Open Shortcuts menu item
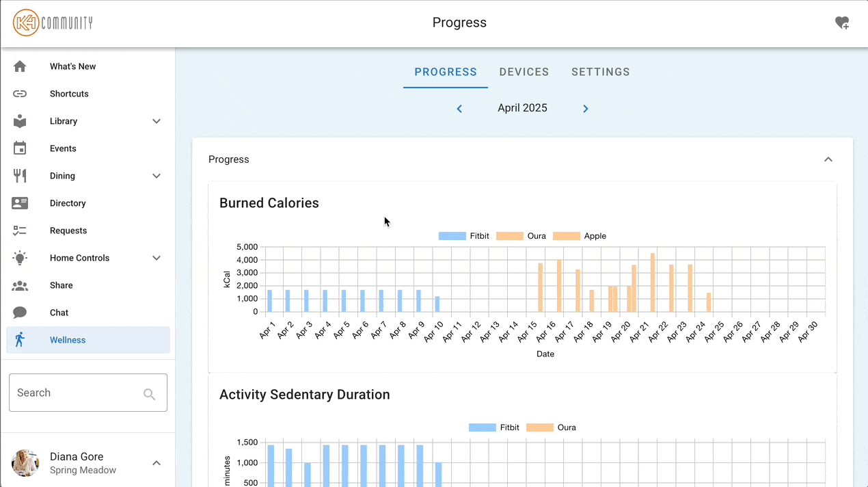The image size is (868, 487). 88,94
